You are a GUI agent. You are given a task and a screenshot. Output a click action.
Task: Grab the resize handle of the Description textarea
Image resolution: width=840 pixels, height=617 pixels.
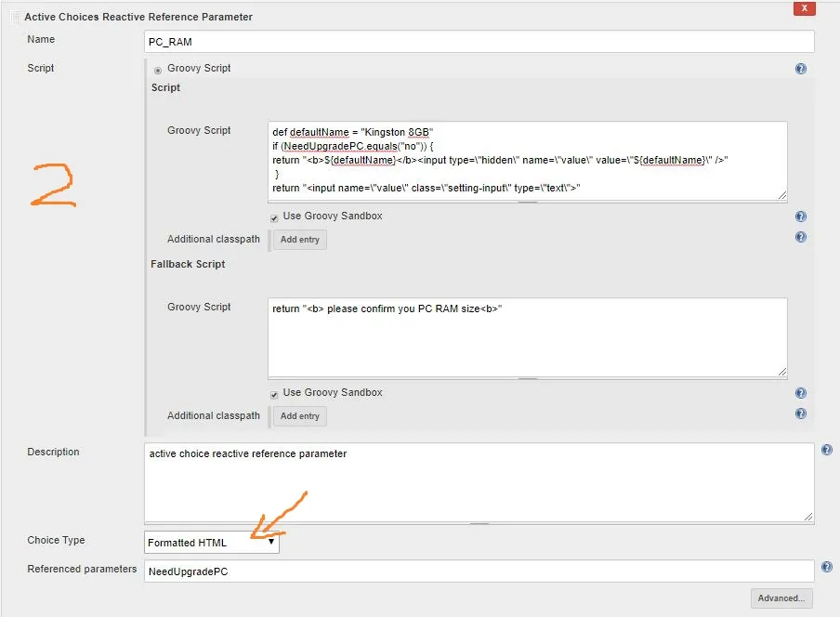click(807, 517)
